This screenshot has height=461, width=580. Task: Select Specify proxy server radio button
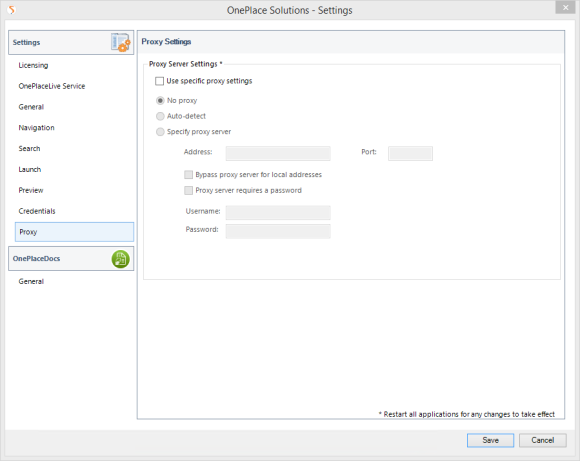click(160, 132)
